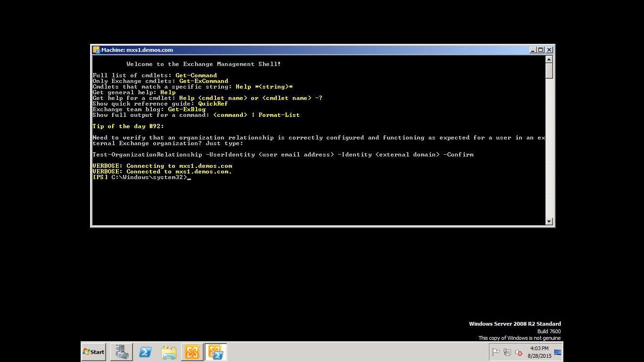The width and height of the screenshot is (644, 362).
Task: Open Windows PowerShell taskbar shortcut
Action: [x=145, y=352]
